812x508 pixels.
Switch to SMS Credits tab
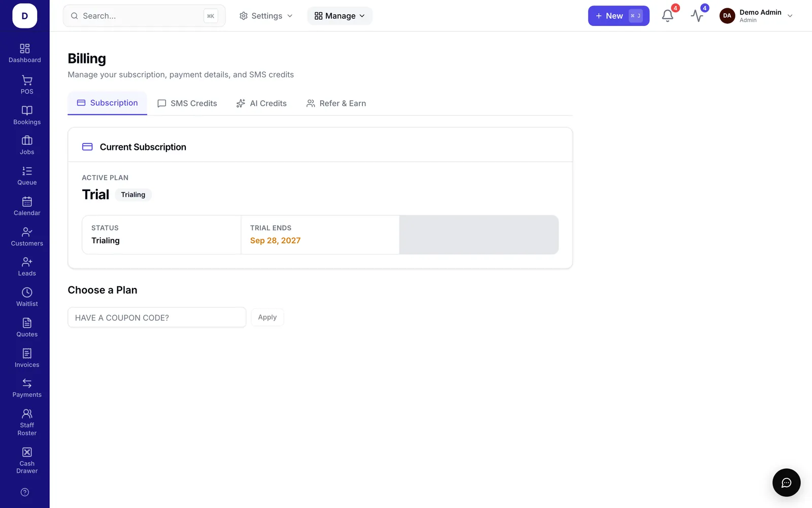pos(187,104)
